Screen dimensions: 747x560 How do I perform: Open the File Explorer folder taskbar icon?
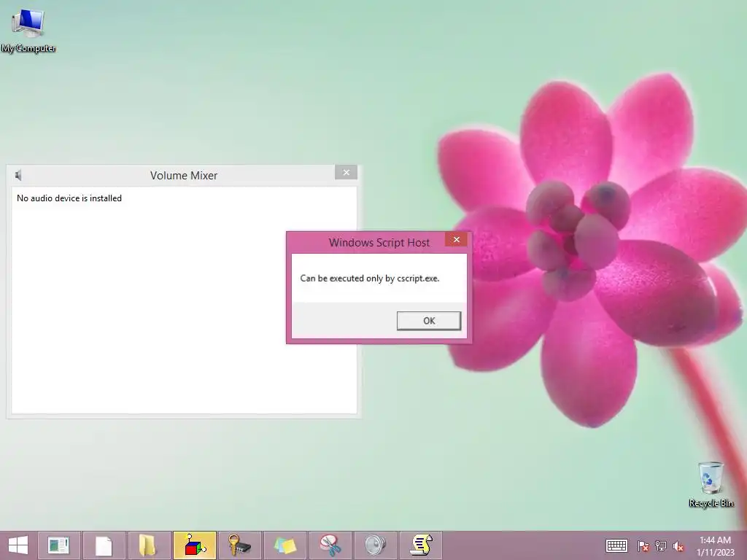[x=148, y=545]
